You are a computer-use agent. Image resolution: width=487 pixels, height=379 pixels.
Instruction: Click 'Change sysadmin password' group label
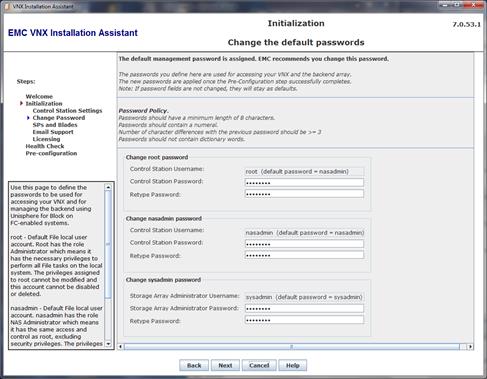tap(163, 280)
